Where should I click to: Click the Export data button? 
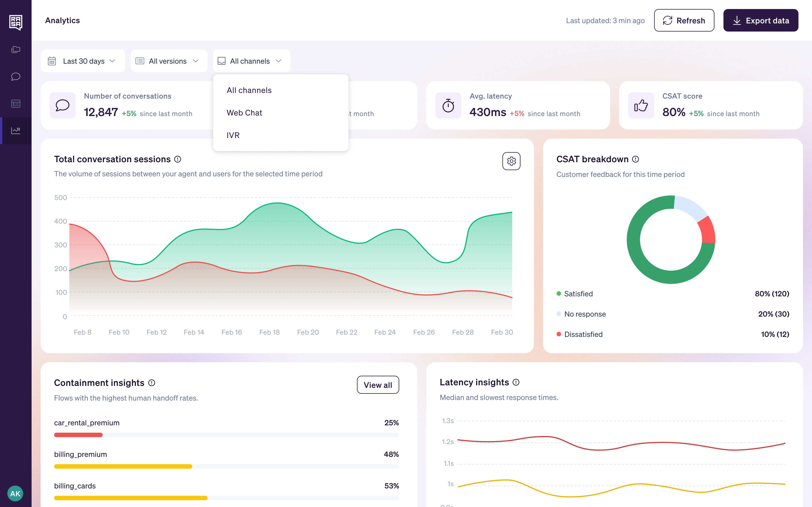tap(760, 21)
